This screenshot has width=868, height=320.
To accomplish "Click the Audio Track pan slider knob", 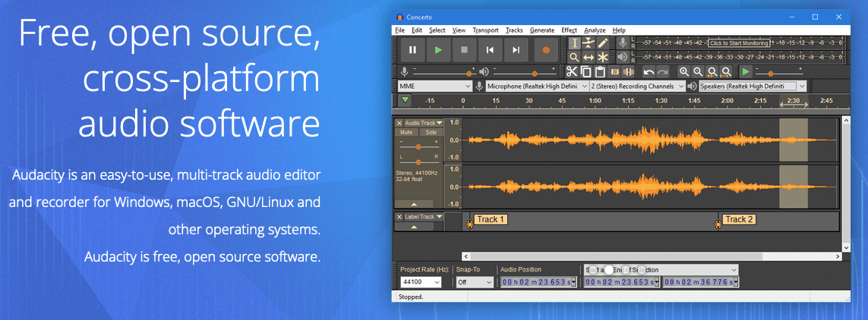I will [x=418, y=162].
